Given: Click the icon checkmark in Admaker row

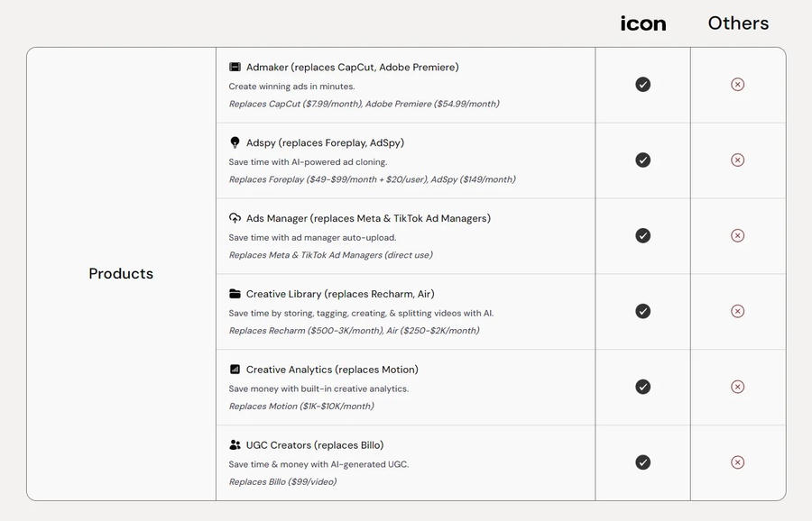Looking at the screenshot, I should tap(642, 85).
